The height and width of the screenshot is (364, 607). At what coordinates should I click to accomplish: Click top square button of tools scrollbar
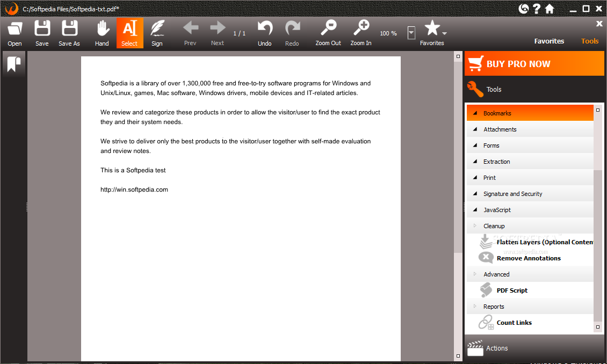(598, 110)
